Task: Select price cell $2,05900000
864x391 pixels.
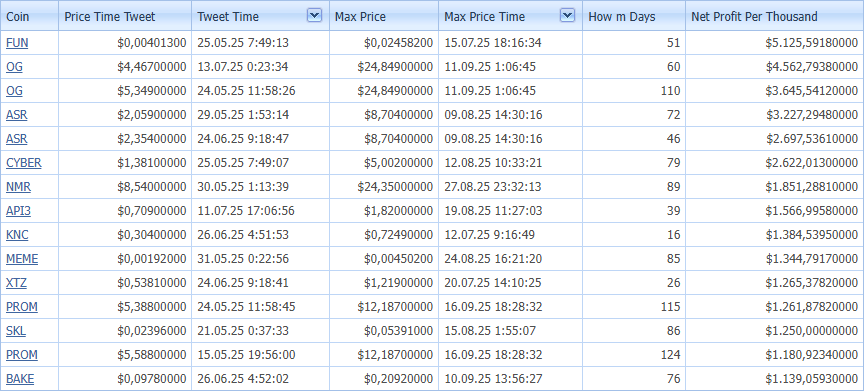Action: tap(125, 115)
